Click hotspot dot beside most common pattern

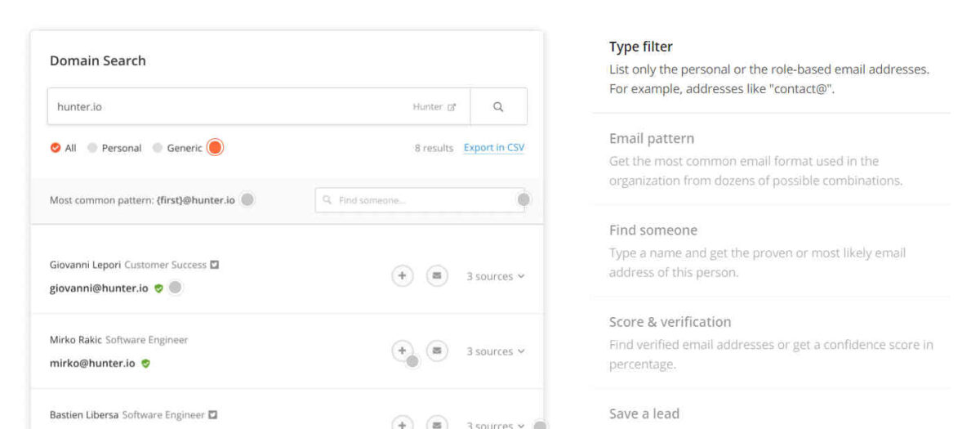[248, 200]
